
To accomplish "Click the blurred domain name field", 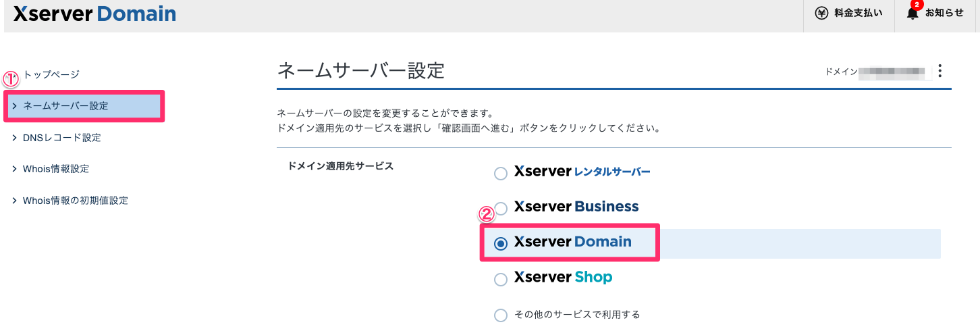I will 892,71.
